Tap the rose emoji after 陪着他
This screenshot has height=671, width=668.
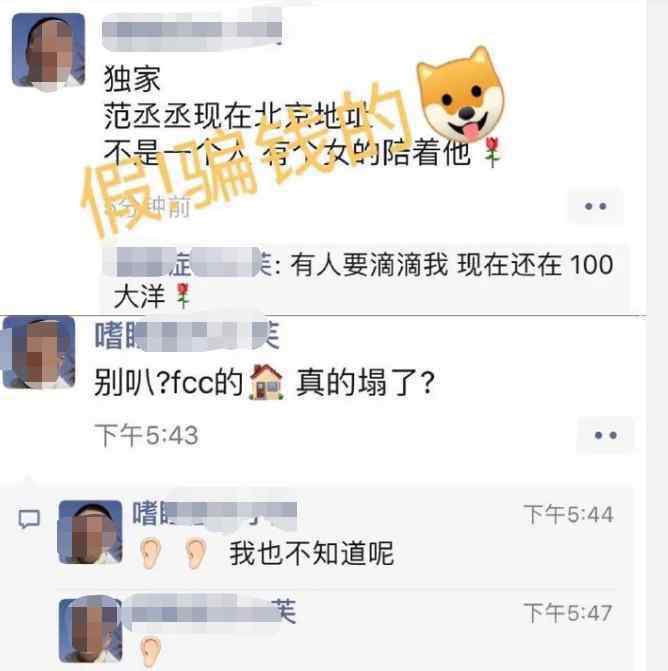pos(492,152)
